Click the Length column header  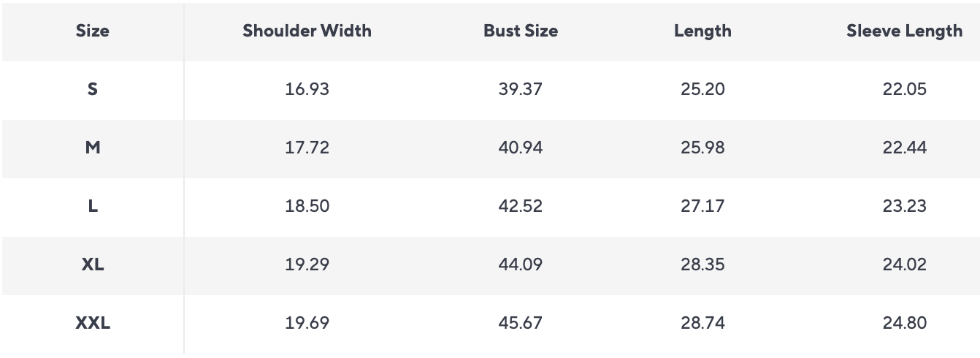coord(703,31)
